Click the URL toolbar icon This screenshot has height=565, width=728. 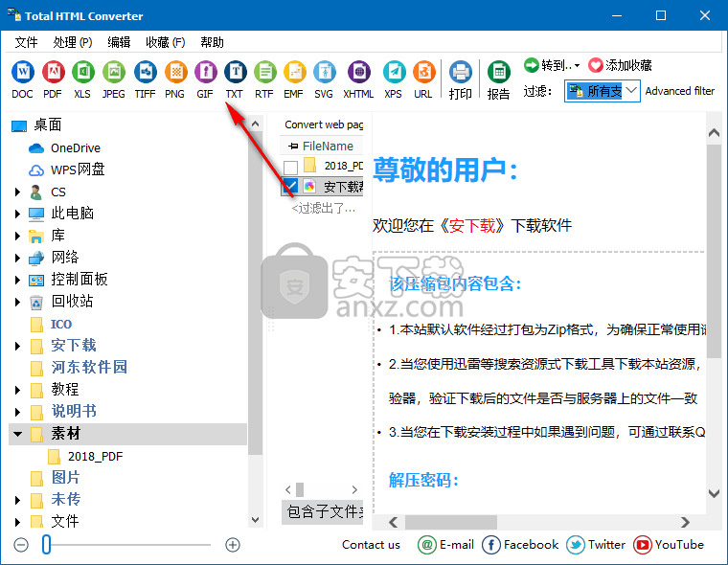click(x=423, y=72)
